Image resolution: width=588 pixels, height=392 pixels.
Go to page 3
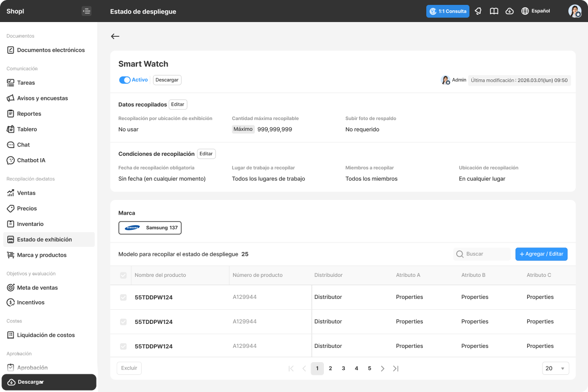[x=343, y=368]
